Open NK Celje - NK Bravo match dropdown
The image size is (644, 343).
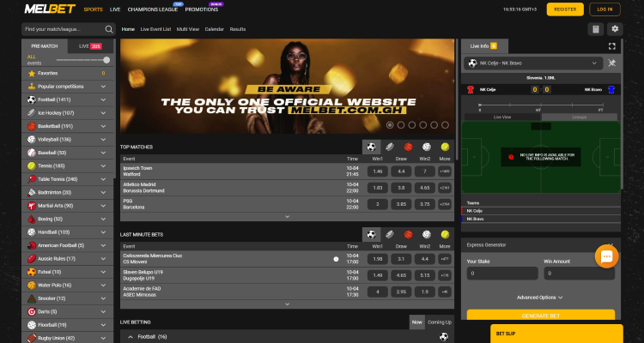click(x=533, y=63)
